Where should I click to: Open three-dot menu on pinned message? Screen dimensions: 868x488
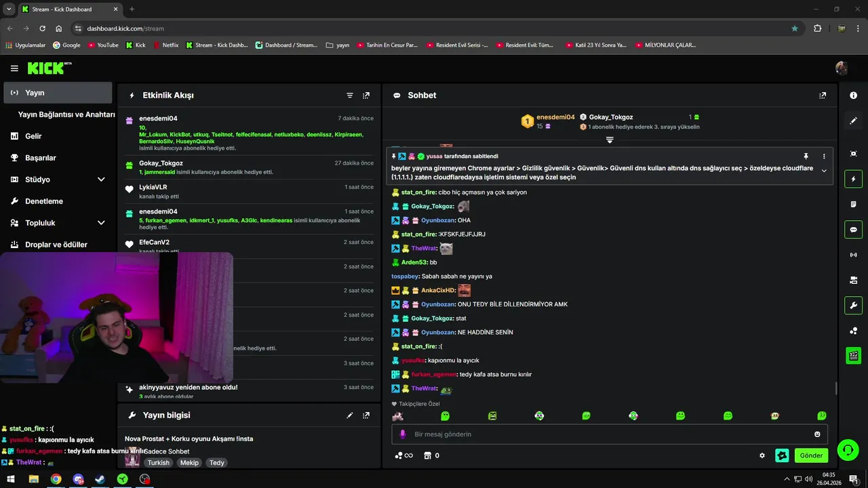coord(824,157)
